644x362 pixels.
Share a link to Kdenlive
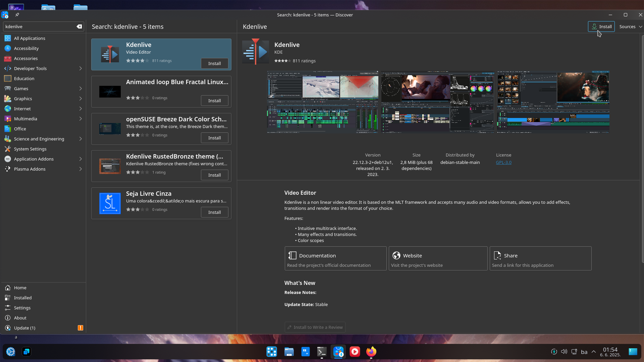(x=540, y=258)
